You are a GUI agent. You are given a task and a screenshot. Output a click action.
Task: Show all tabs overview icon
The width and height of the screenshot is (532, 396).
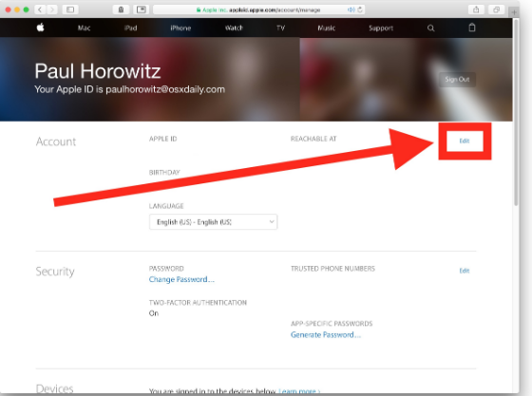(496, 9)
